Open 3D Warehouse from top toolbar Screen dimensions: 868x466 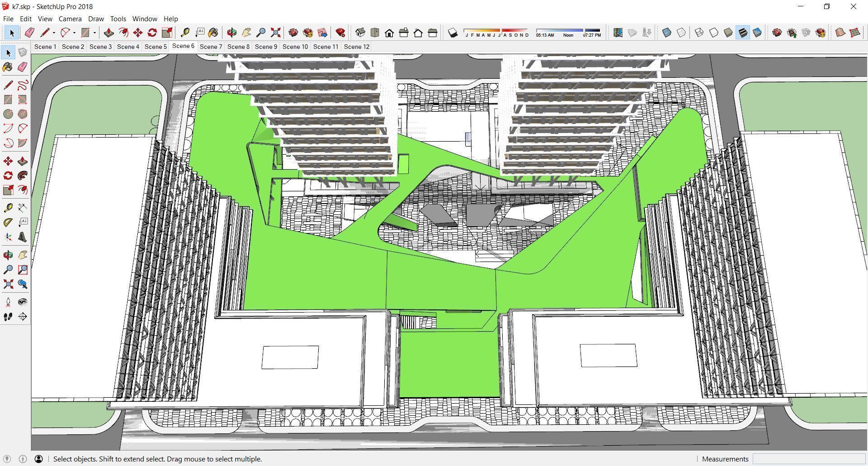pos(293,33)
